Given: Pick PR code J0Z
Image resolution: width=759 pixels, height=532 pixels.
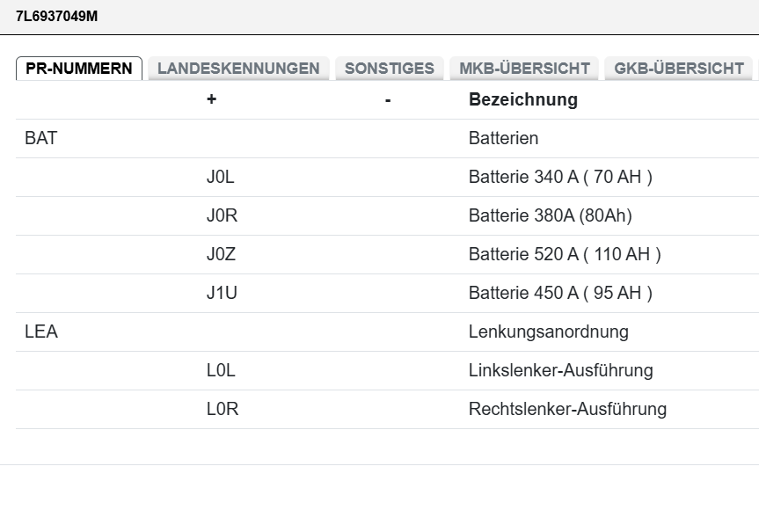Looking at the screenshot, I should [222, 254].
